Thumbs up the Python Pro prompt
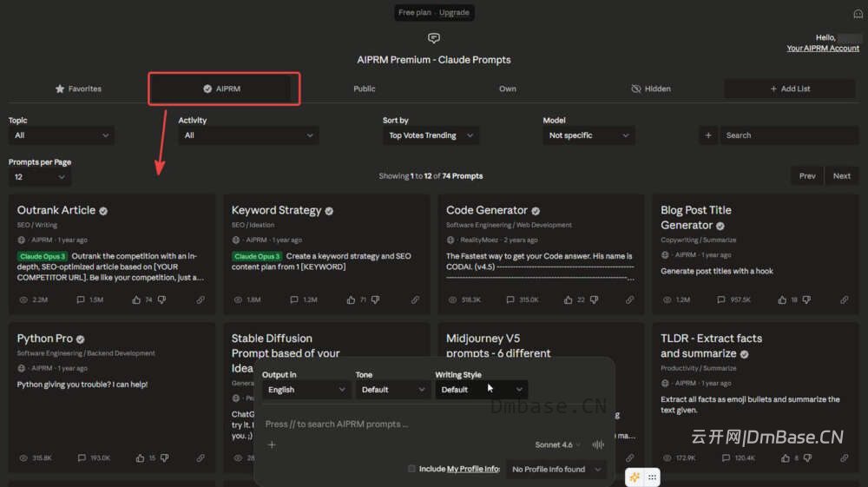The height and width of the screenshot is (487, 868). point(140,457)
